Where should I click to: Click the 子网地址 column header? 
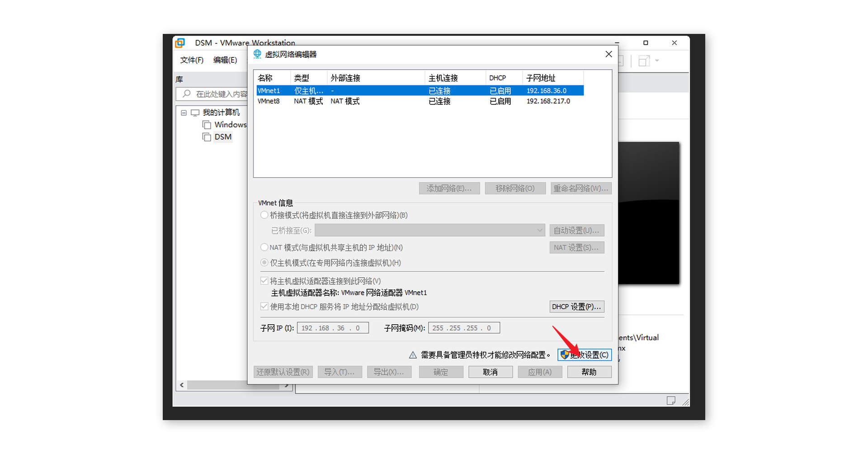(553, 78)
